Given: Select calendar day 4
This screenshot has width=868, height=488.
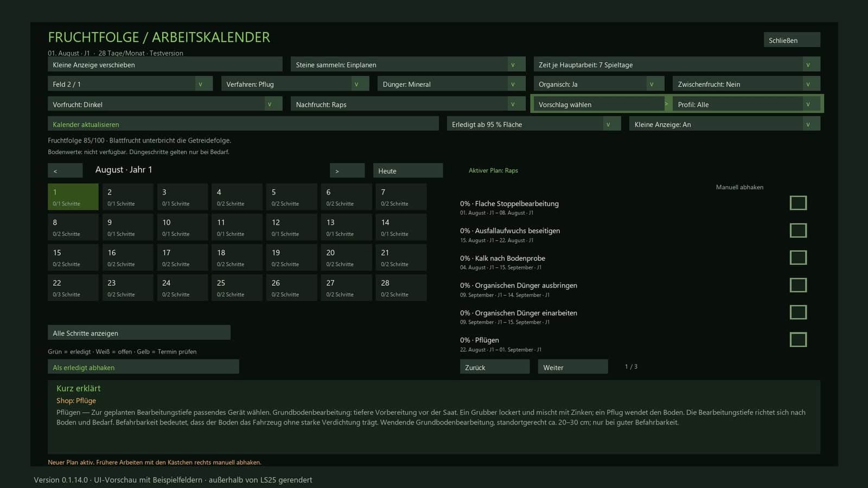Looking at the screenshot, I should click(237, 197).
